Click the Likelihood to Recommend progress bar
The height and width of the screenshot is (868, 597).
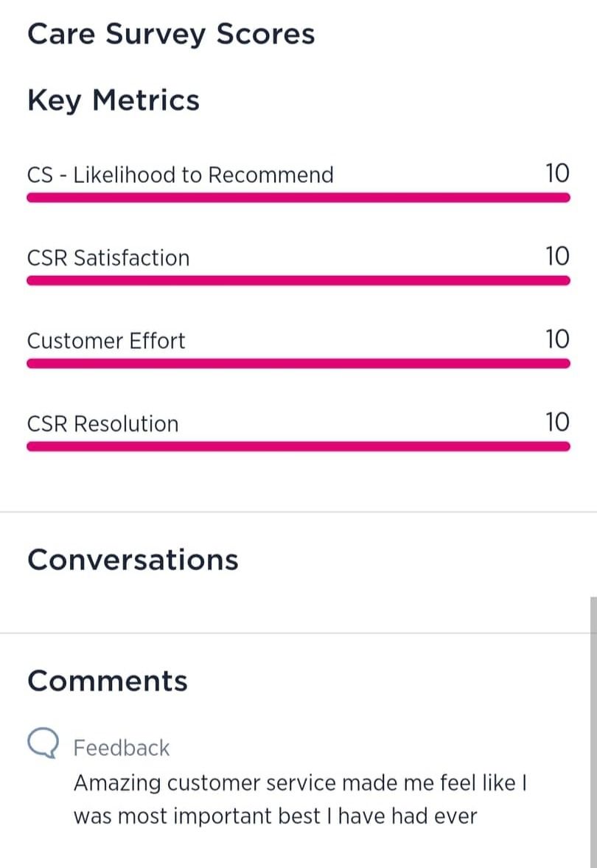point(298,198)
